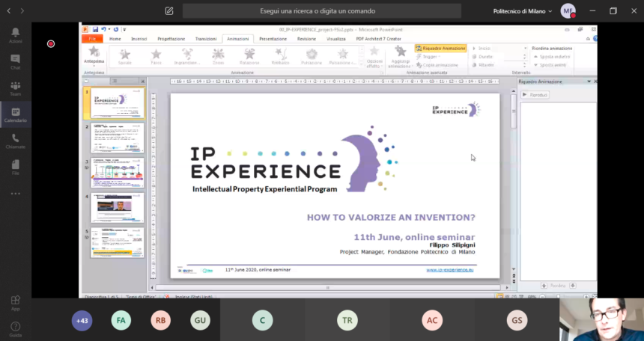Click the Teams search command box
The image size is (644, 341).
point(321,11)
